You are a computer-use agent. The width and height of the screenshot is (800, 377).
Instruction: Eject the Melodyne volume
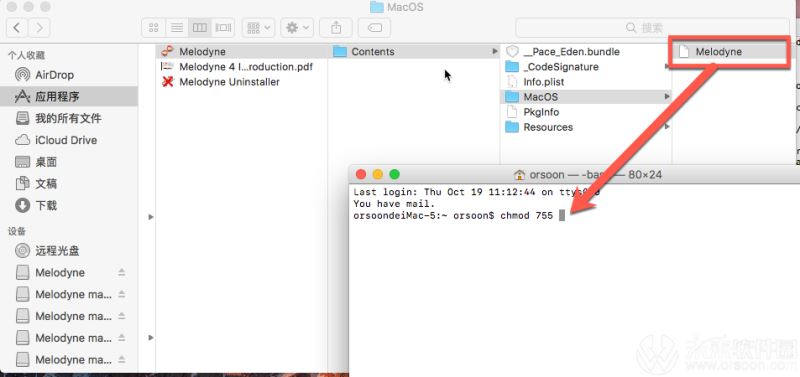click(x=121, y=273)
